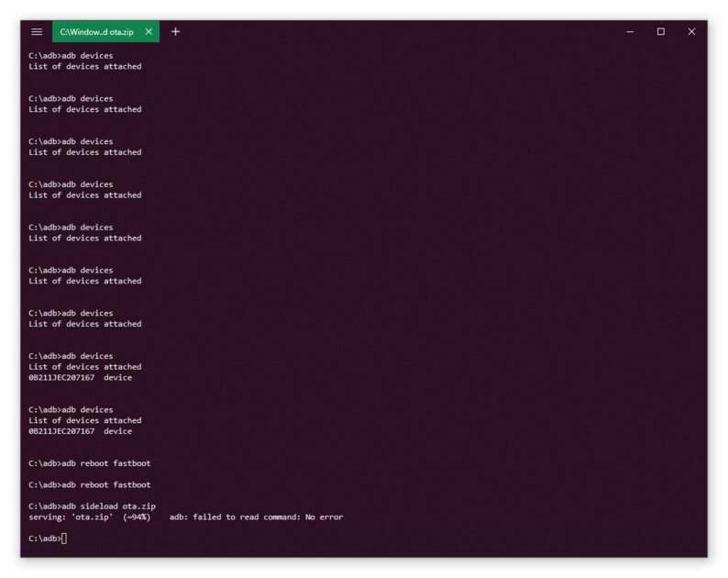Click the cursor at the final C:\adb> prompt
This screenshot has height=578, width=728.
[x=64, y=539]
